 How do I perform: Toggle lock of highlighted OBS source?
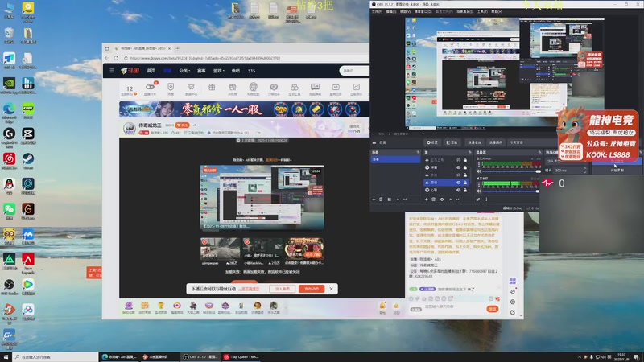(x=465, y=183)
